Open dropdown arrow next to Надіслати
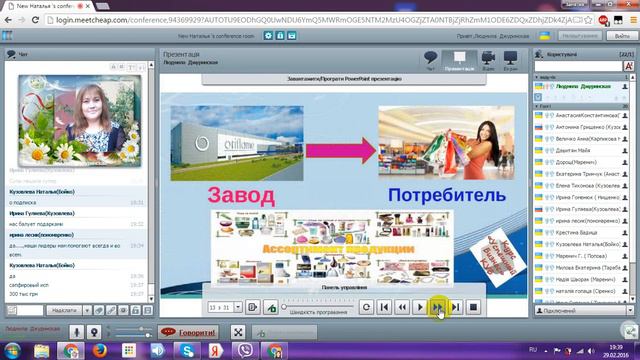This screenshot has height=360, width=640. click(87, 311)
